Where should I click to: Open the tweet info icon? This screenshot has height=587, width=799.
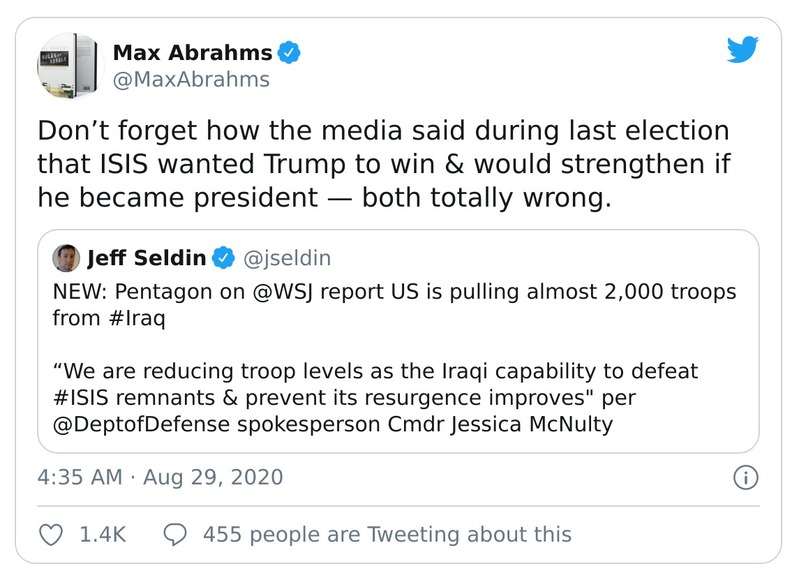(x=745, y=477)
